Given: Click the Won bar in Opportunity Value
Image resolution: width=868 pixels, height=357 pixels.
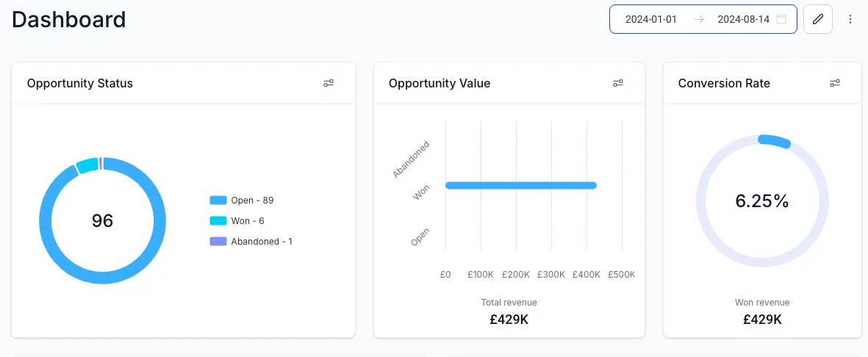Looking at the screenshot, I should pos(521,185).
